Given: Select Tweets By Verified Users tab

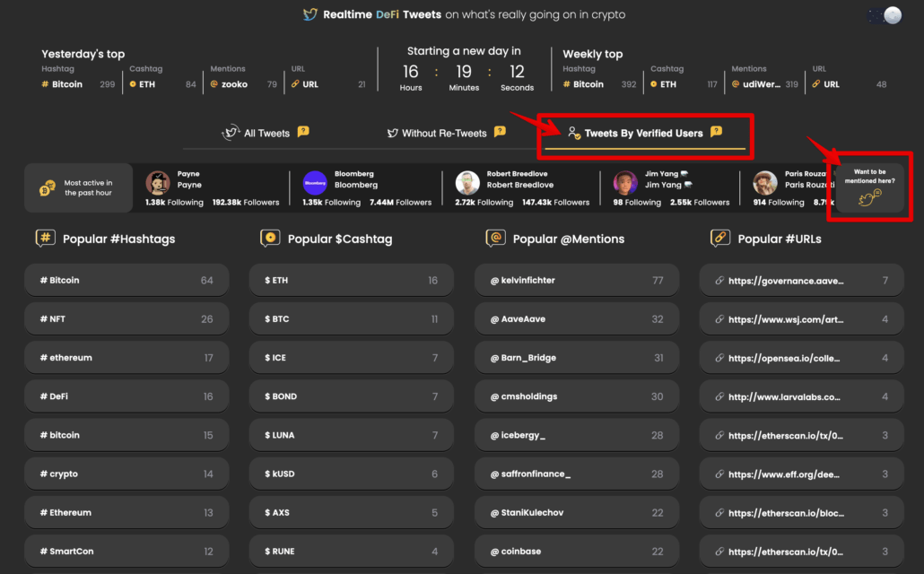Looking at the screenshot, I should point(643,134).
